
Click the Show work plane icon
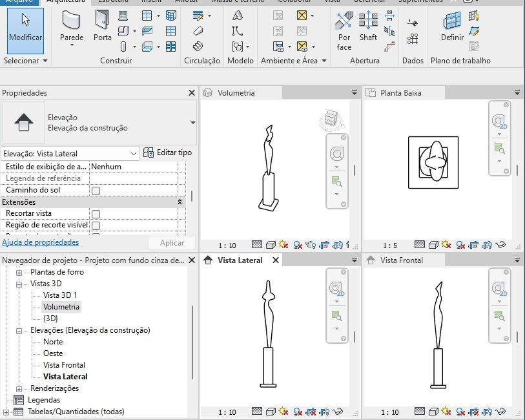tap(474, 16)
